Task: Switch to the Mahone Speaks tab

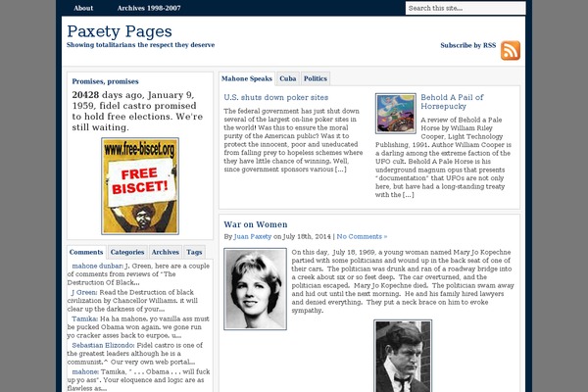Action: pos(247,78)
